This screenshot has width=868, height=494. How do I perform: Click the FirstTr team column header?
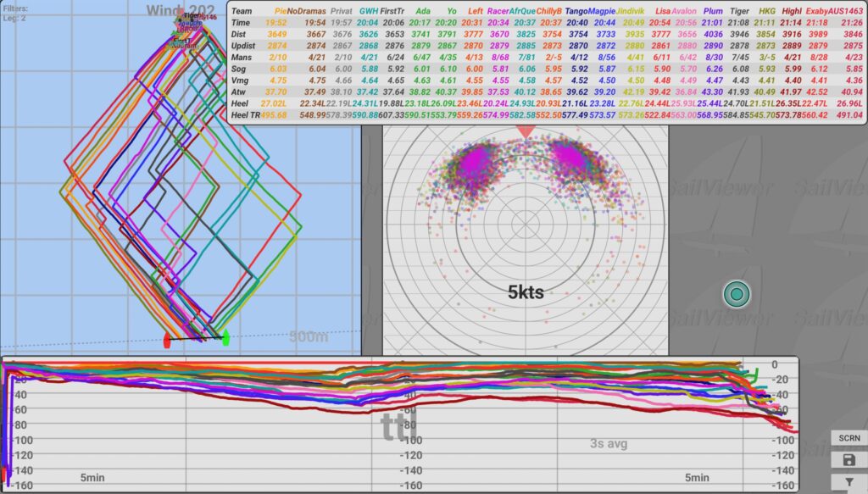392,11
